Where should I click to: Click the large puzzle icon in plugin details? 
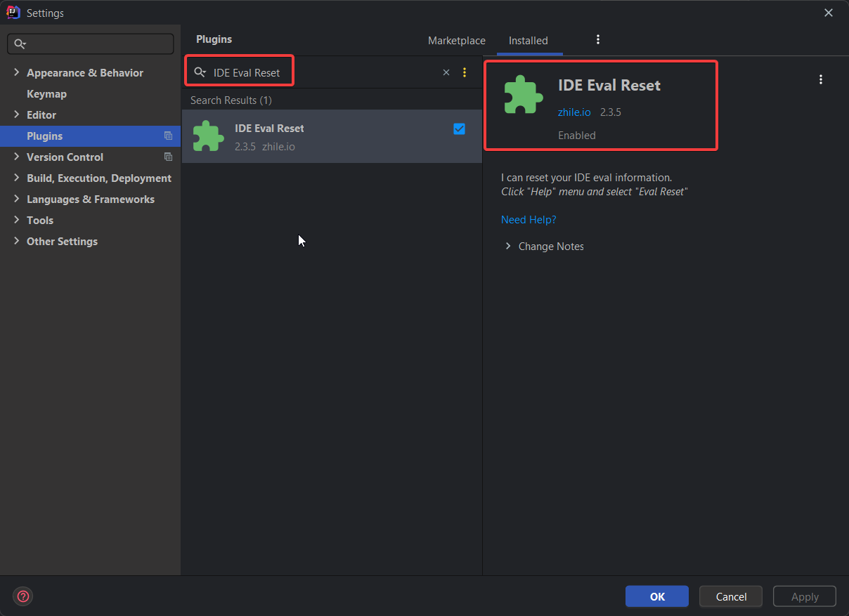point(524,94)
